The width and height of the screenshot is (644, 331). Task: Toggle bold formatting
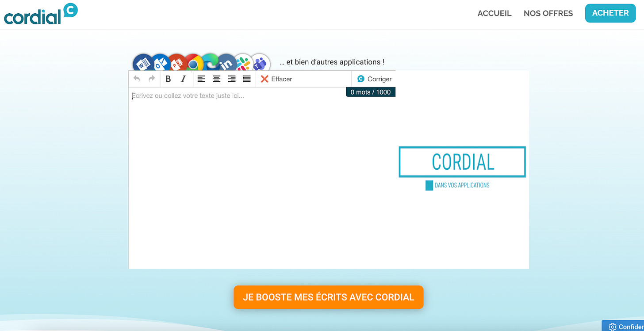coord(168,79)
